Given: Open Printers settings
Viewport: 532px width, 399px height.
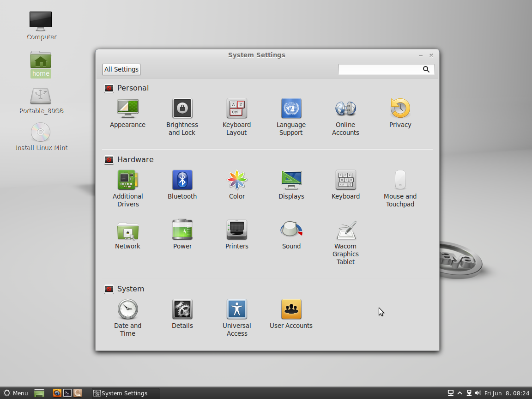Looking at the screenshot, I should pyautogui.click(x=236, y=235).
